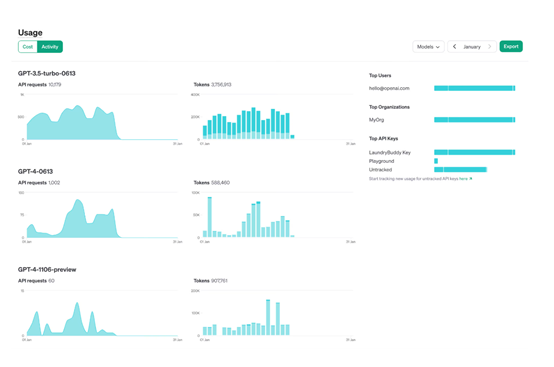Click the Top API Keys heading
The height and width of the screenshot is (367, 554).
pyautogui.click(x=383, y=138)
